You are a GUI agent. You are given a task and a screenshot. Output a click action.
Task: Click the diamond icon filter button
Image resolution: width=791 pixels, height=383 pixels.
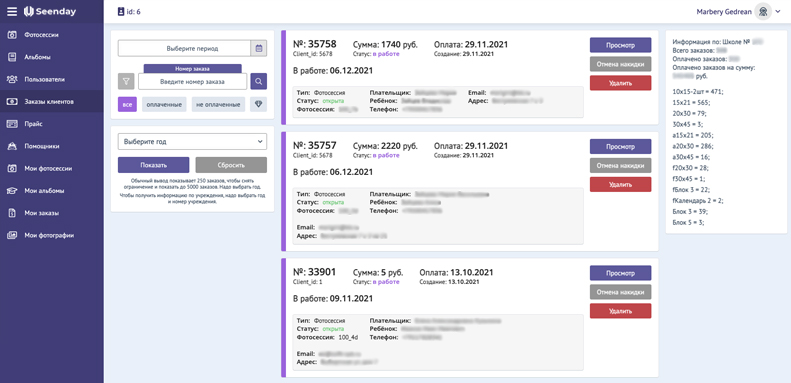258,104
